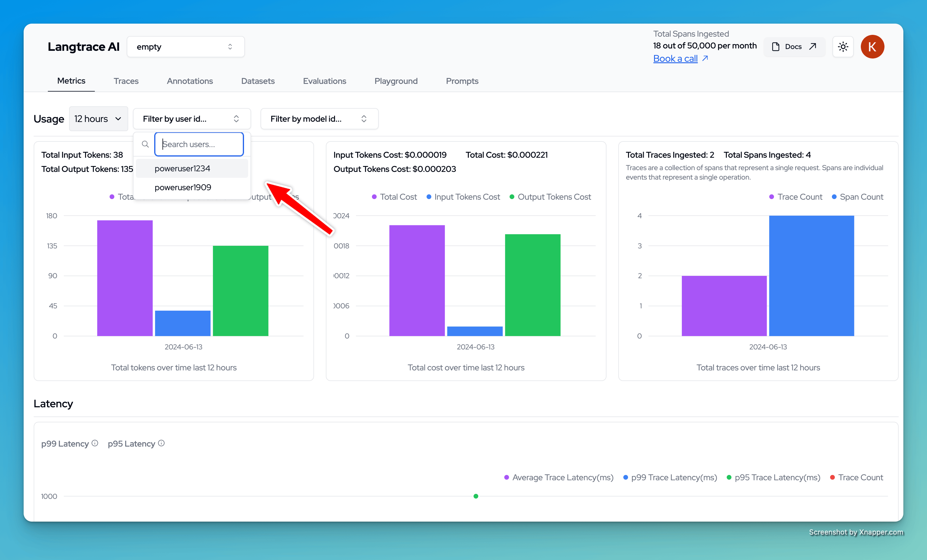Click the 'Total traces over time last 12 hours' caption
The image size is (927, 560).
point(758,367)
